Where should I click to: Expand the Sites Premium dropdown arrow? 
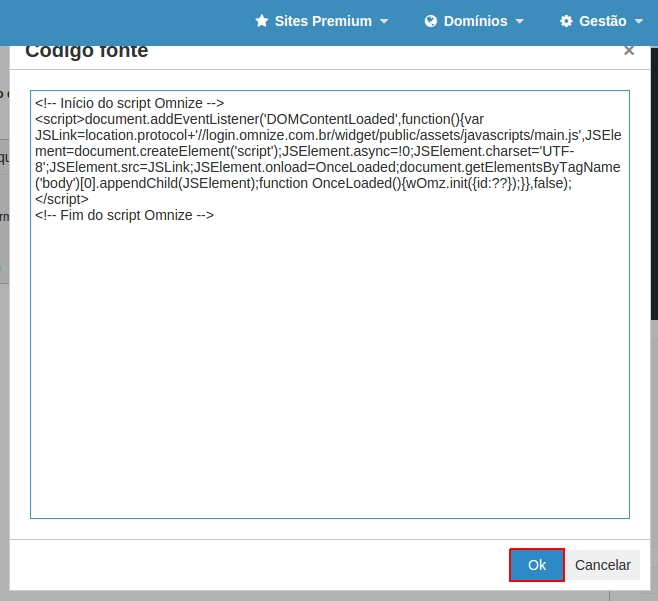point(384,21)
